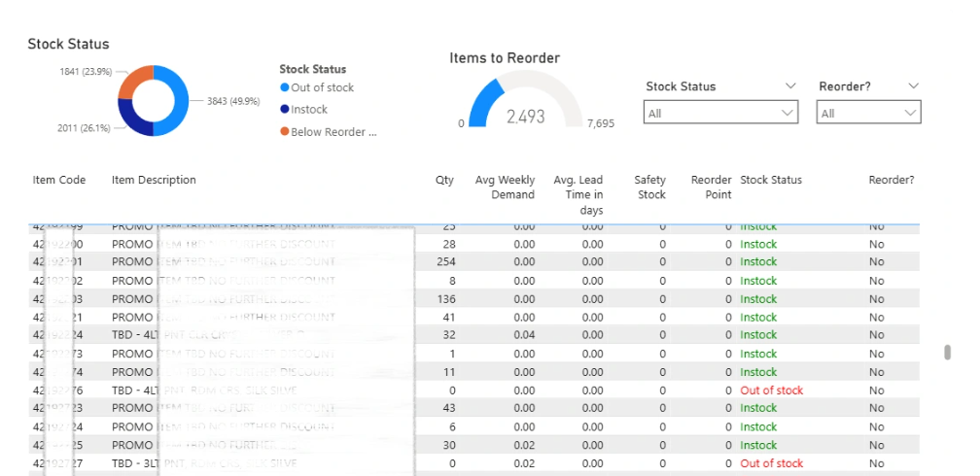Click Out of stock status in row 42192727
Screen dimensions: 980x476
[772, 463]
